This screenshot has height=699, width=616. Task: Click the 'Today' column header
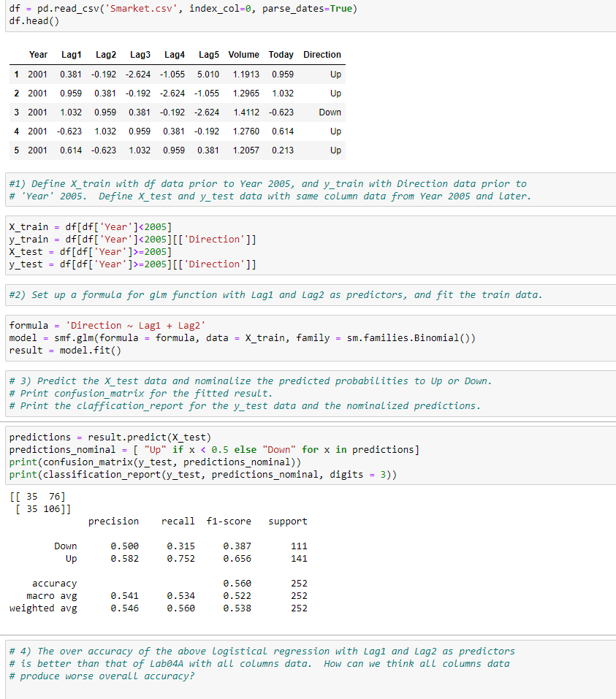coord(281,54)
